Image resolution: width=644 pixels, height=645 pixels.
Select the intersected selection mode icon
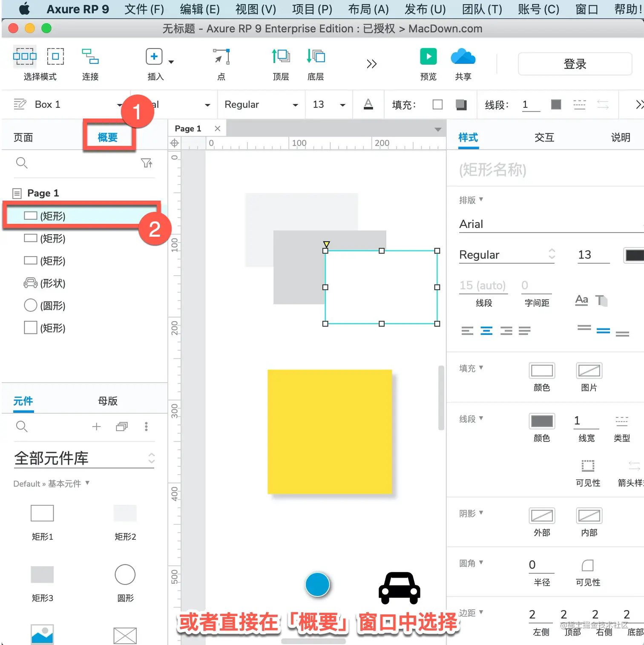point(25,56)
